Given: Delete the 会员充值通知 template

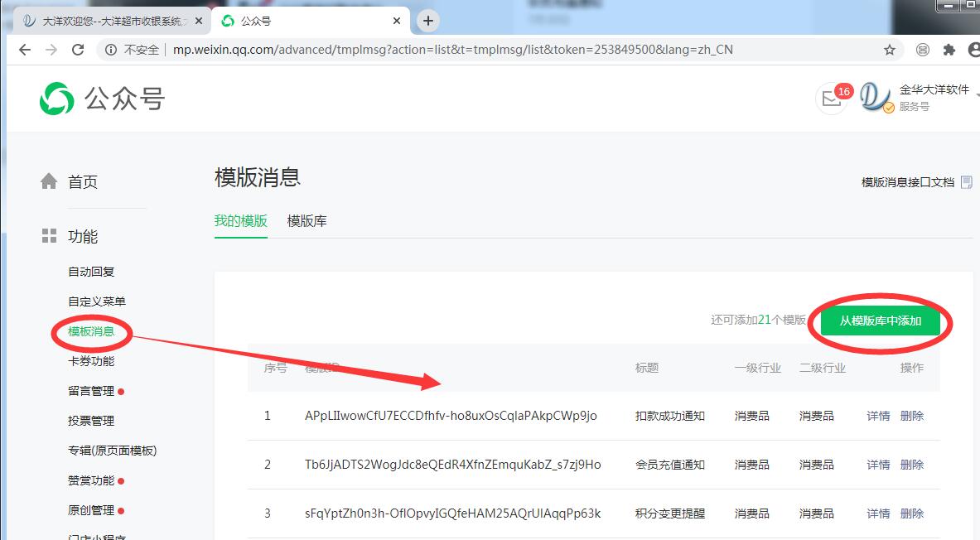Looking at the screenshot, I should point(912,465).
